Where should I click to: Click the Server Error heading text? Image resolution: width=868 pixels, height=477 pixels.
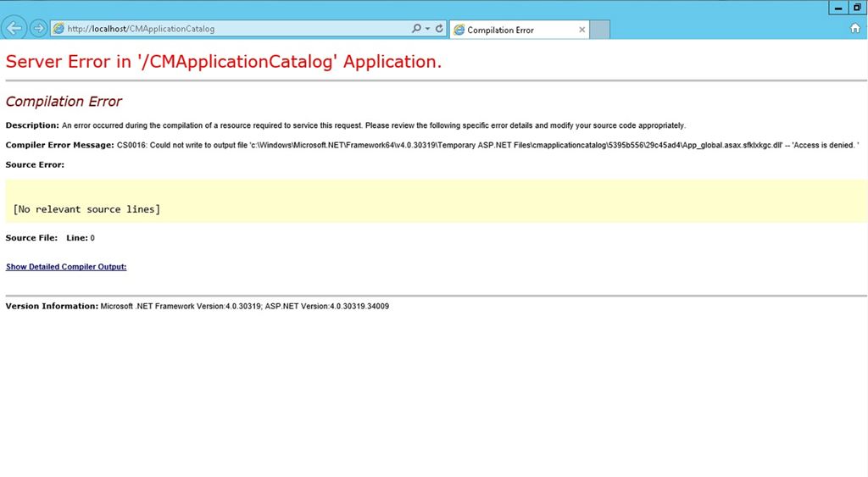pos(224,61)
